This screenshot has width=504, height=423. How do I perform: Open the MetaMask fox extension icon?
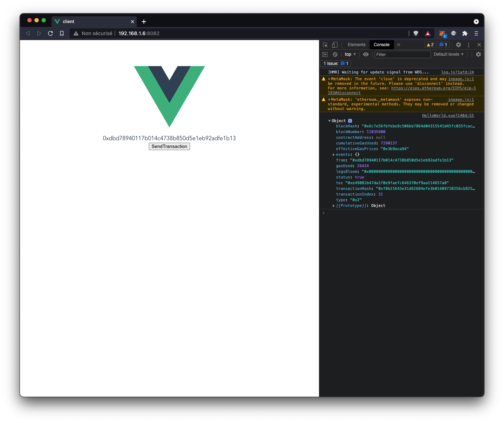point(442,34)
